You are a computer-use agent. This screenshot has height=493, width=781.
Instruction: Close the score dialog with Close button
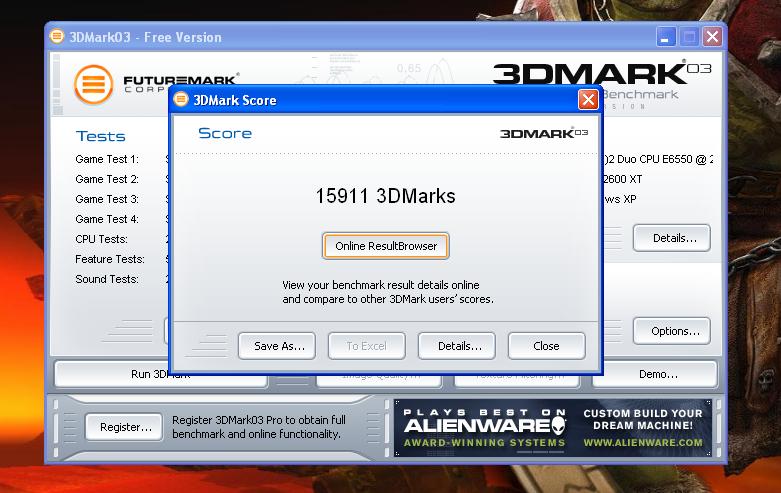click(x=546, y=346)
